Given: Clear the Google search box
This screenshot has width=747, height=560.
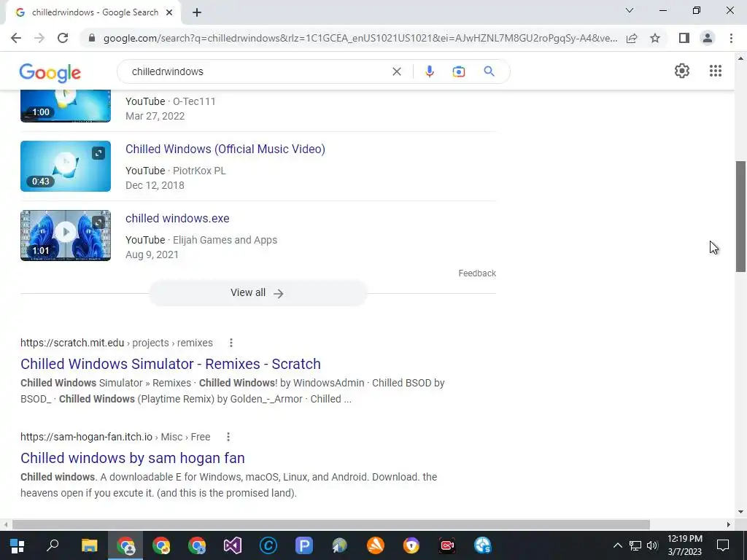Looking at the screenshot, I should tap(396, 71).
